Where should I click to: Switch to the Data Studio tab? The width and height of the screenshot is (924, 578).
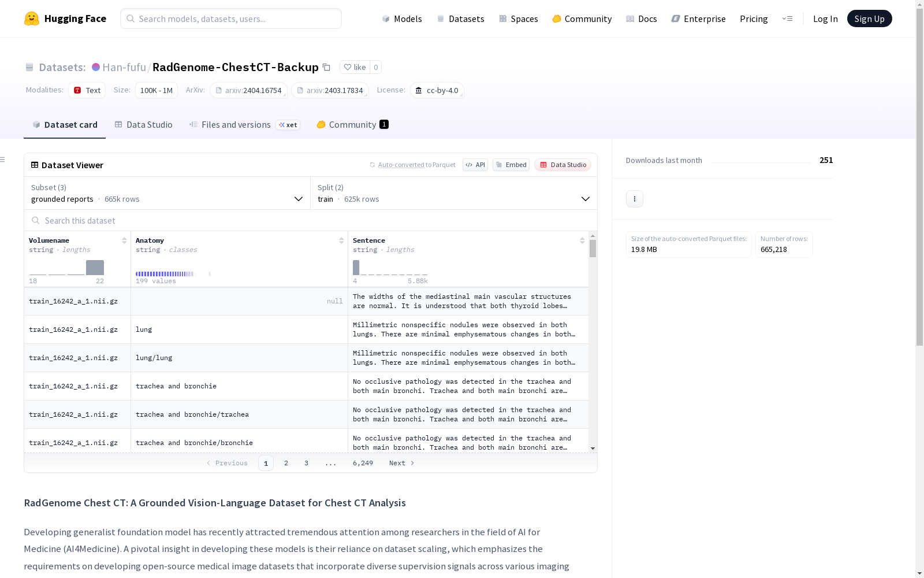pos(144,125)
